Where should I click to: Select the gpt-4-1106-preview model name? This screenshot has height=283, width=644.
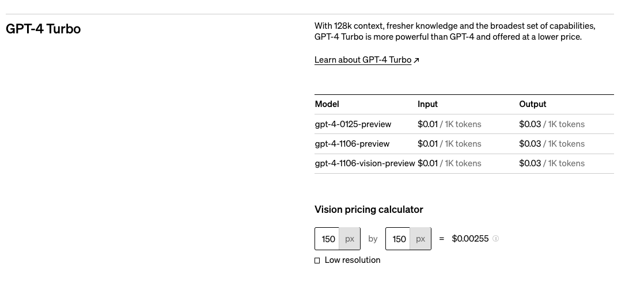point(352,144)
